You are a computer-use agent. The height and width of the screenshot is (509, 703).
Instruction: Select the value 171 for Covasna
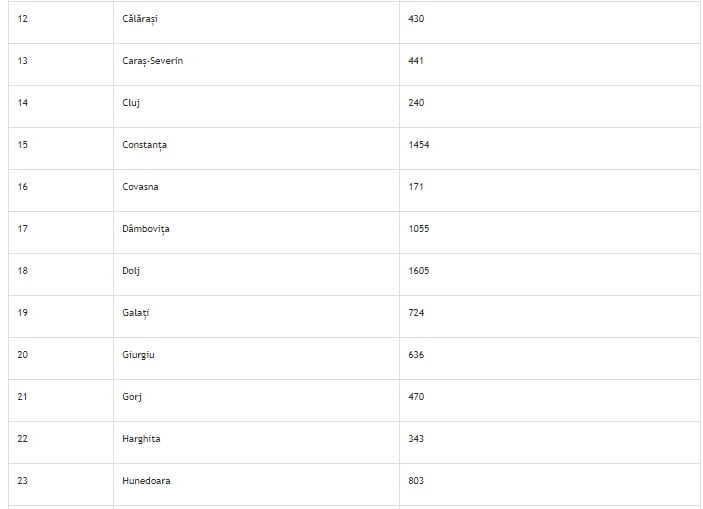coord(416,187)
